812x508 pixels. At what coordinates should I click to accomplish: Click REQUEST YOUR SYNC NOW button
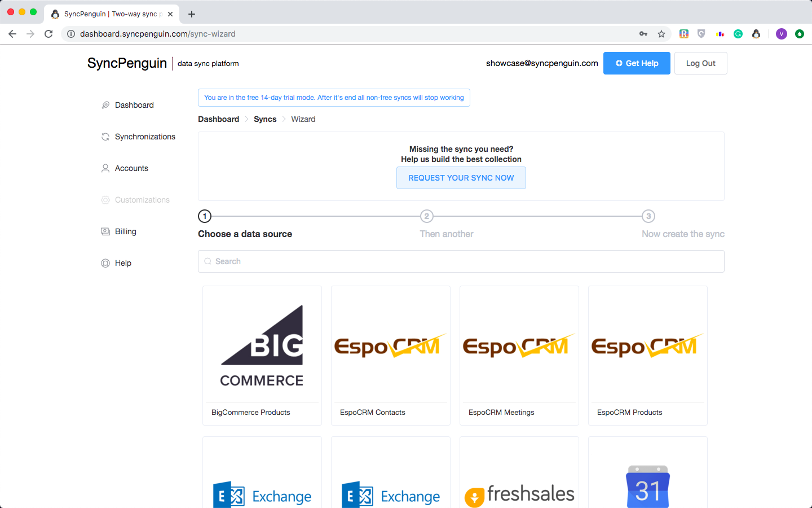(x=461, y=178)
